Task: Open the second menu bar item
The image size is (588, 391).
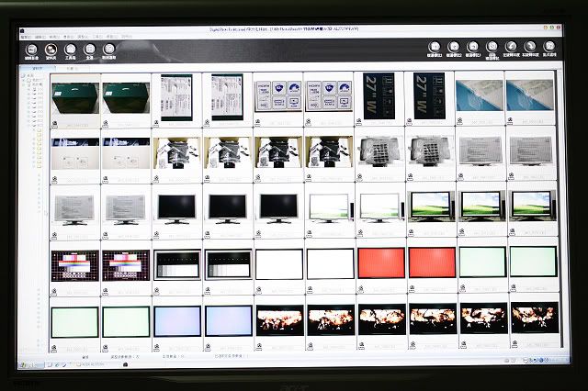Action: (40, 37)
